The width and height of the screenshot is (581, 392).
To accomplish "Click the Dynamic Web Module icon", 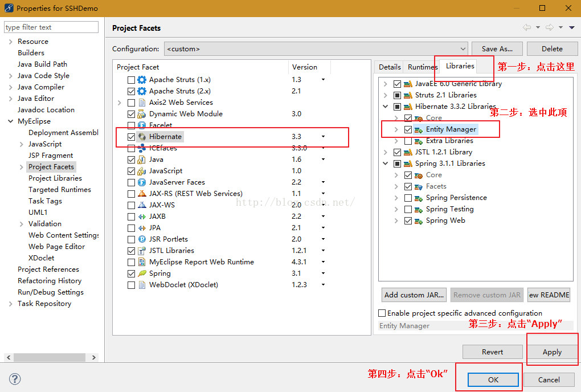I will (x=142, y=114).
